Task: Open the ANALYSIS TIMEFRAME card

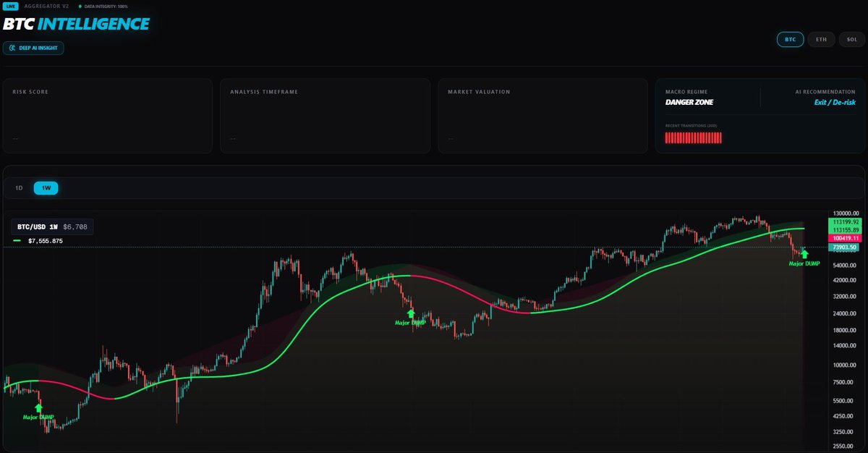Action: click(x=325, y=116)
